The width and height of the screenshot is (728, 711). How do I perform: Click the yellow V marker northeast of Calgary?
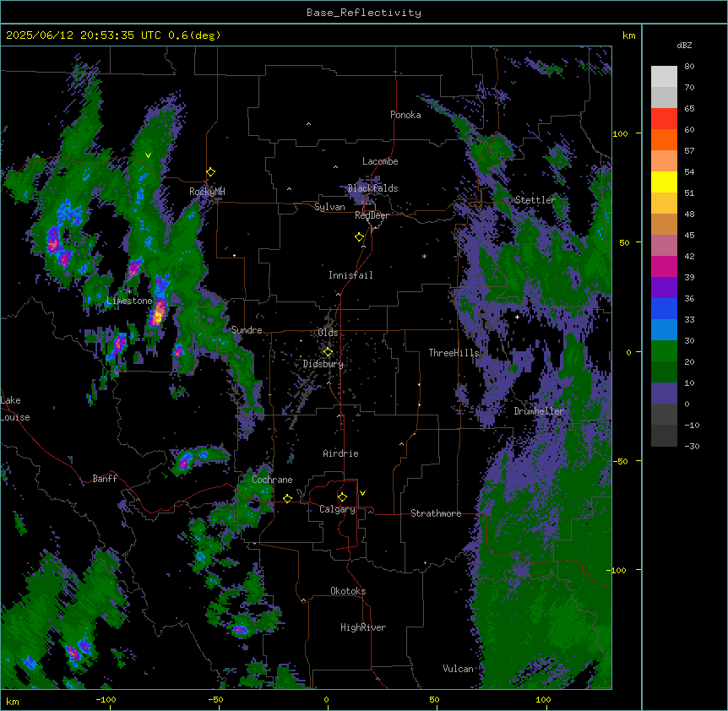click(362, 493)
